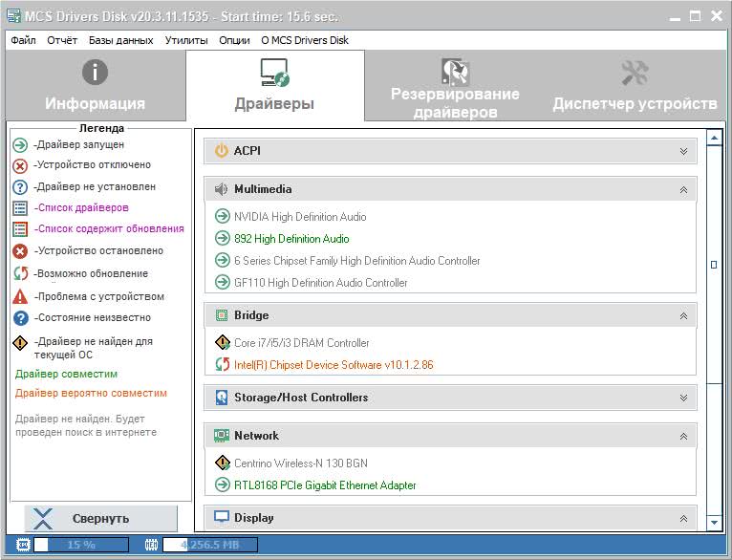This screenshot has width=732, height=560.
Task: Click status icon beside 892 High Definition Audio
Action: coord(223,239)
